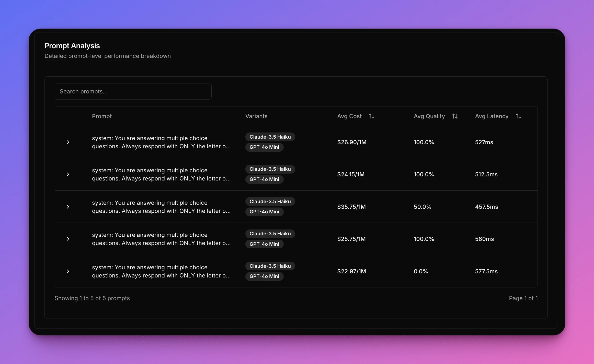Click the Variants column header
Viewport: 594px width, 364px height.
click(256, 116)
